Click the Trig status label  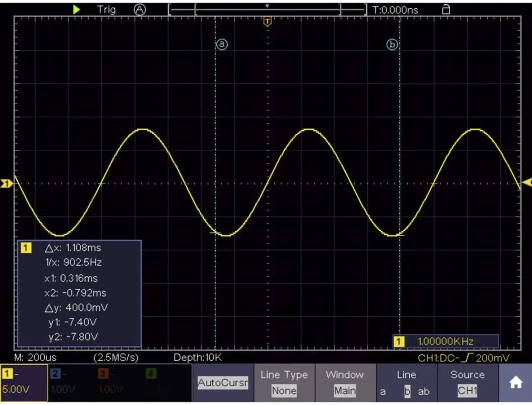(x=106, y=9)
